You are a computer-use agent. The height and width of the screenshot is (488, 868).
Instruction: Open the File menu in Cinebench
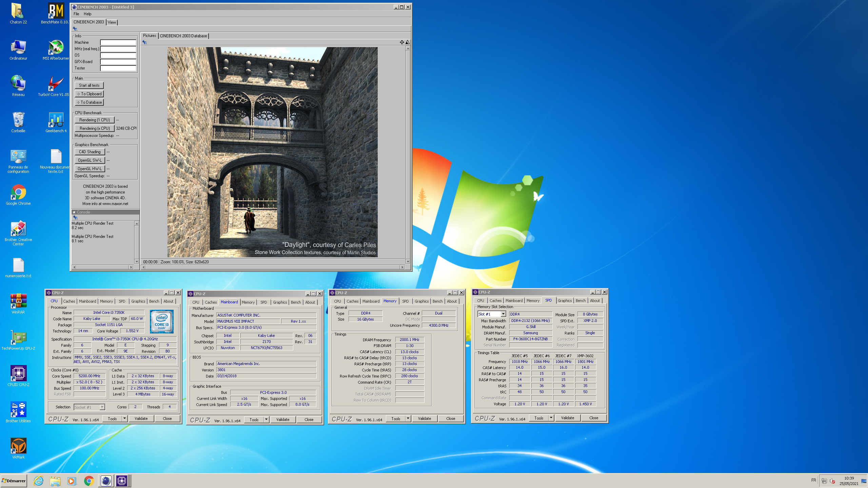76,14
